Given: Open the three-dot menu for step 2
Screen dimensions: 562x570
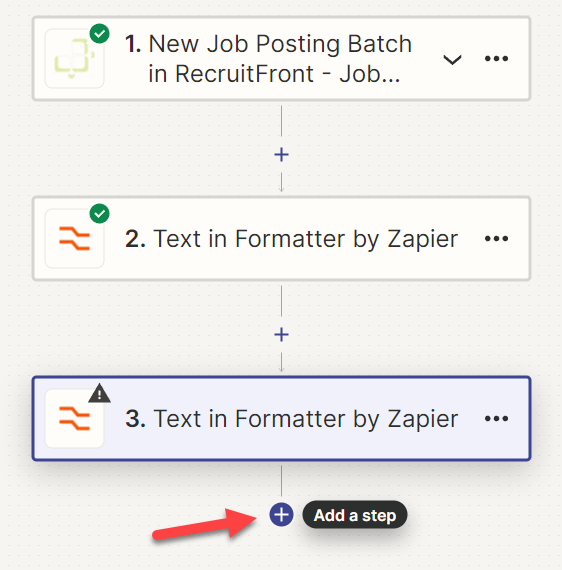Looking at the screenshot, I should (x=496, y=238).
